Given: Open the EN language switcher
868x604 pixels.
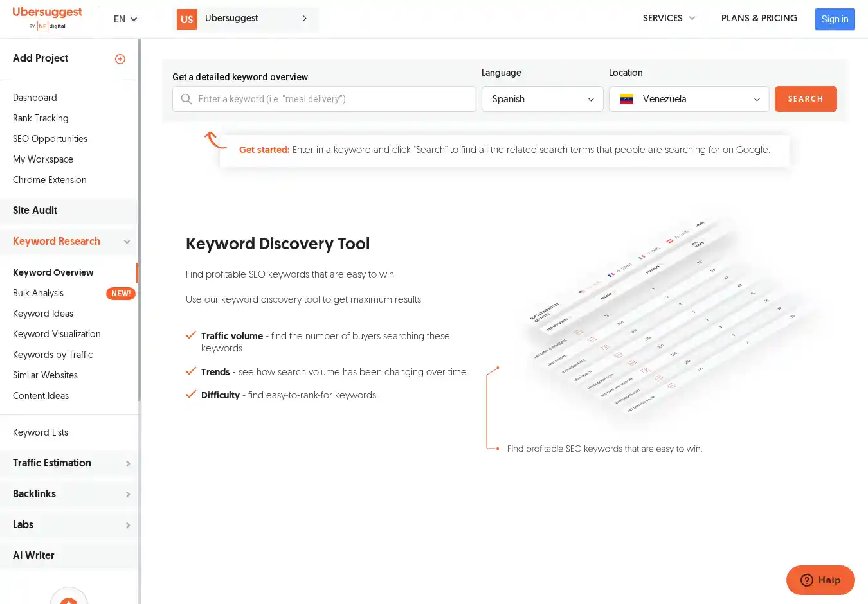Looking at the screenshot, I should pyautogui.click(x=125, y=19).
